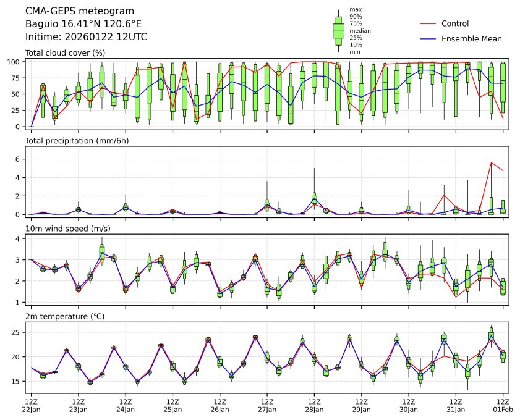Click the 12Z 01Feb time axis label
The width and height of the screenshot is (520, 420).
[x=503, y=405]
